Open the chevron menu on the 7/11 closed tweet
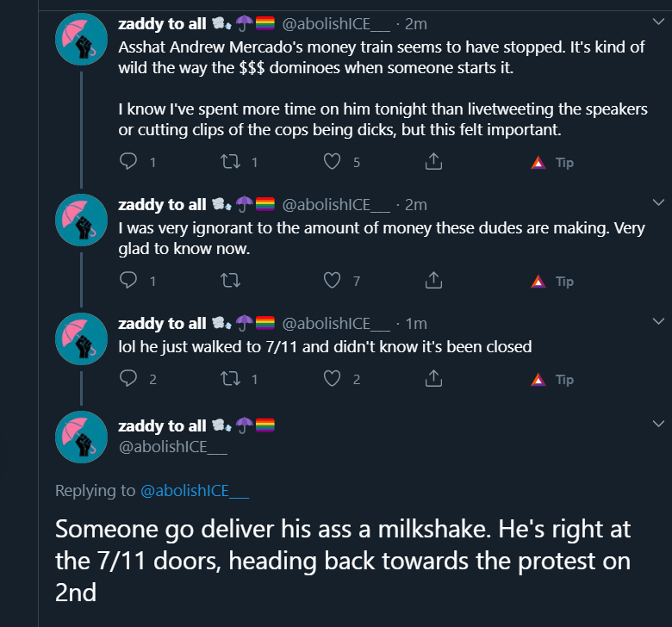Viewport: 672px width, 627px height. point(658,320)
